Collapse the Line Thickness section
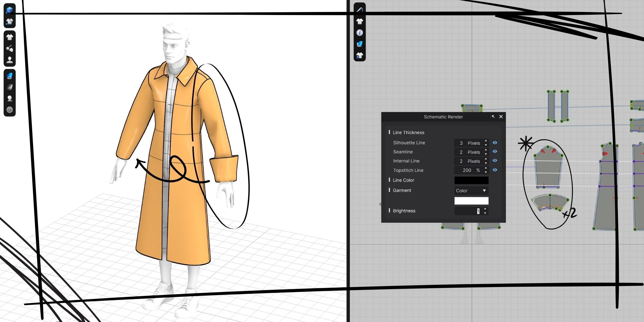Image resolution: width=644 pixels, height=322 pixels. (389, 132)
